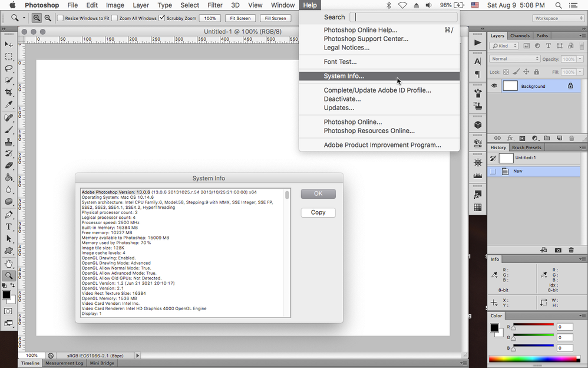588x368 pixels.
Task: Toggle Lock image pixels brush icon
Action: [516, 72]
